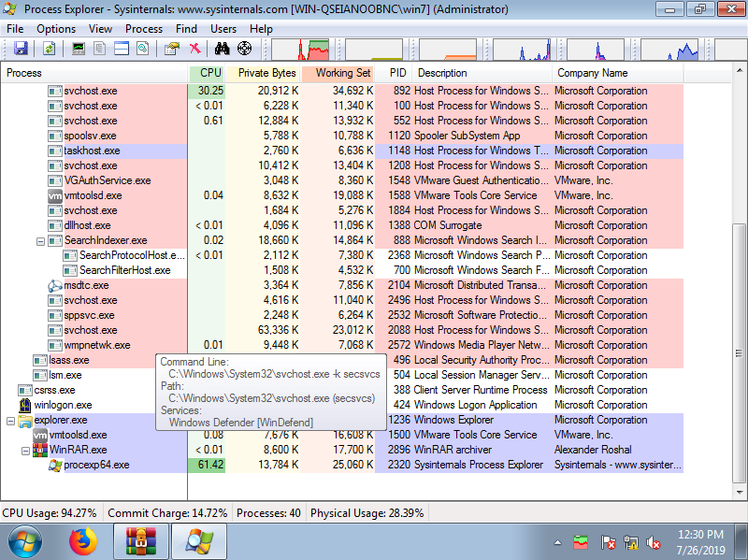Click the fourth mini graph with blue spikes
Viewport: 748px width, 560px height.
(522, 50)
